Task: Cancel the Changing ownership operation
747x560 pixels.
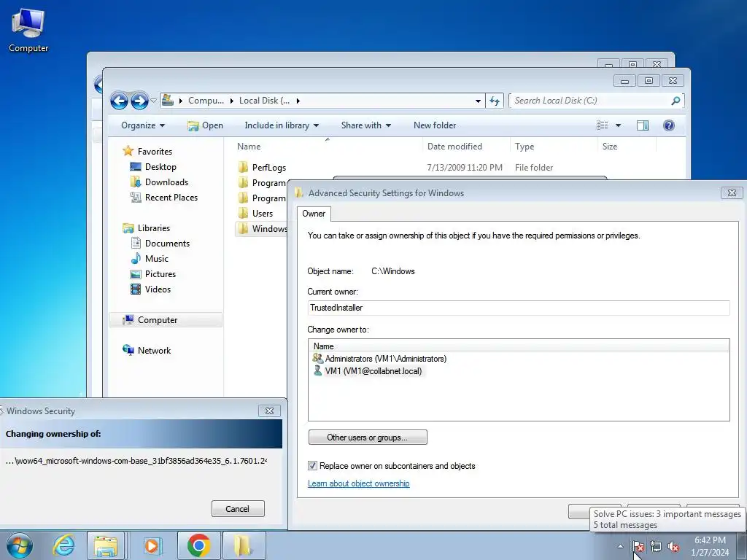Action: pos(238,508)
